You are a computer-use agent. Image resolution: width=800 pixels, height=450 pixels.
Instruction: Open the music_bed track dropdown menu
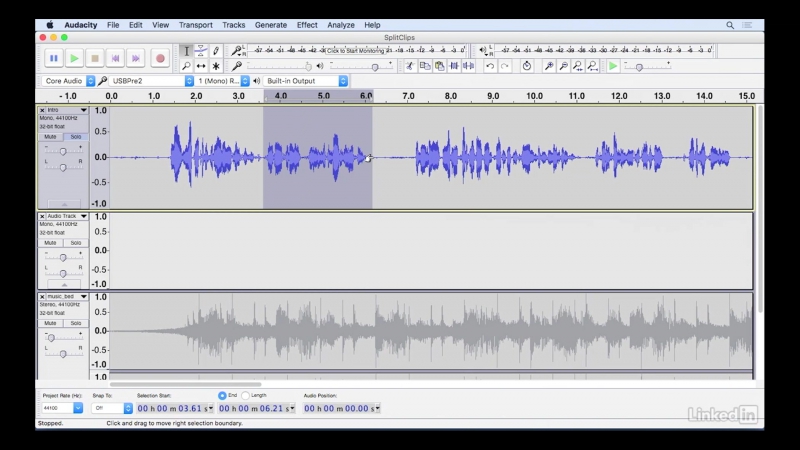point(84,296)
